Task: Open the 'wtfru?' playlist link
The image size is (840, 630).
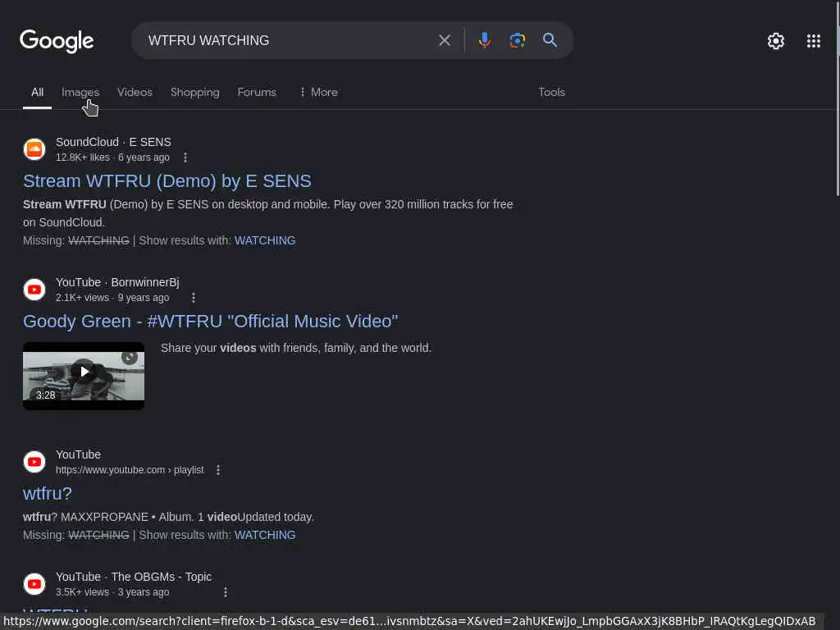Action: 47,493
